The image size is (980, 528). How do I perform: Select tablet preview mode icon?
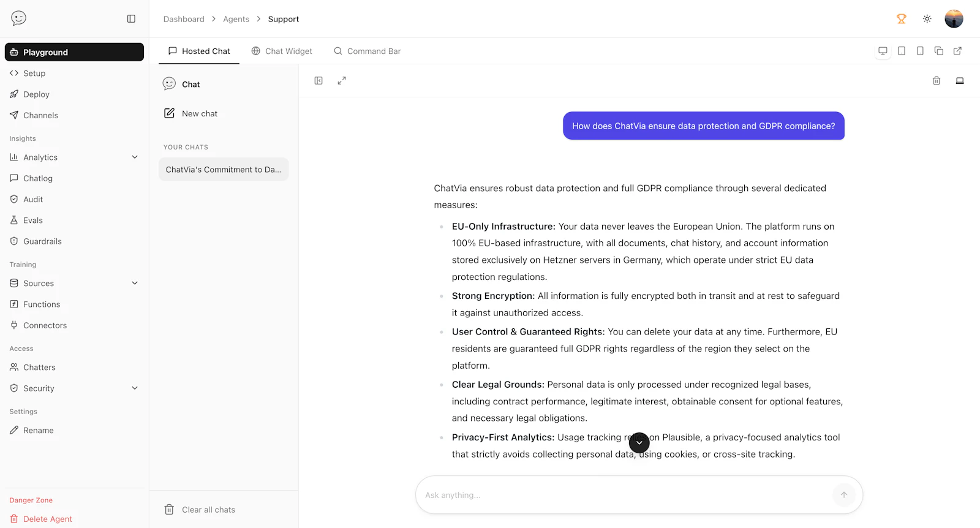coord(902,51)
